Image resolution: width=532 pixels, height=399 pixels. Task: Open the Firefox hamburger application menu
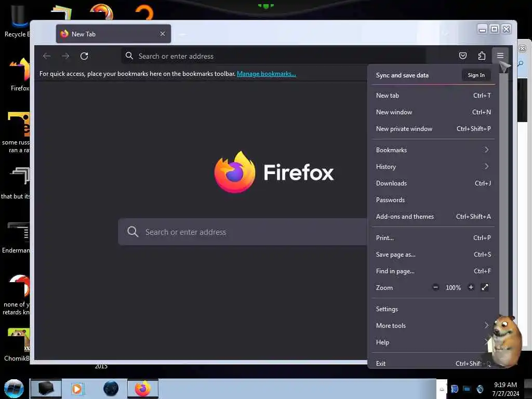point(500,56)
